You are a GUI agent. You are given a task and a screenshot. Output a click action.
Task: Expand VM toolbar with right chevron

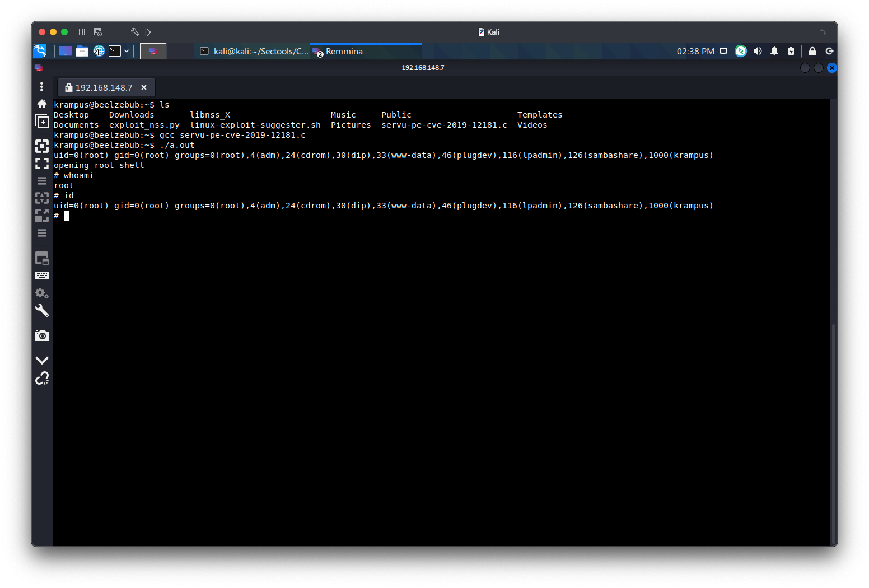point(149,32)
